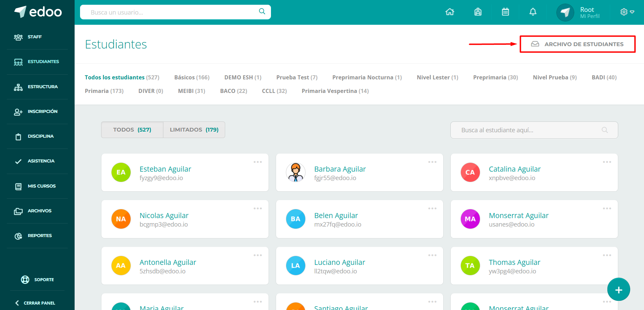Select DEMO ESH (1) level tab
This screenshot has height=310, width=644.
point(243,77)
